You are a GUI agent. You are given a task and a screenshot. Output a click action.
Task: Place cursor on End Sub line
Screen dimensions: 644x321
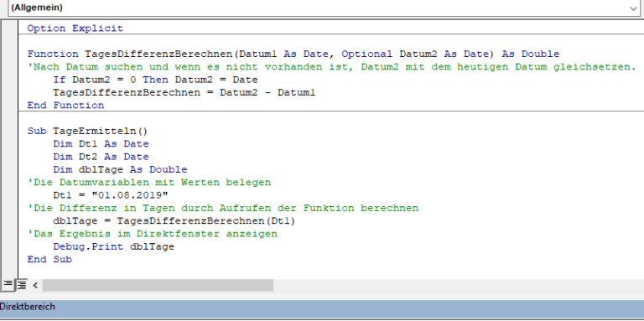coord(49,260)
